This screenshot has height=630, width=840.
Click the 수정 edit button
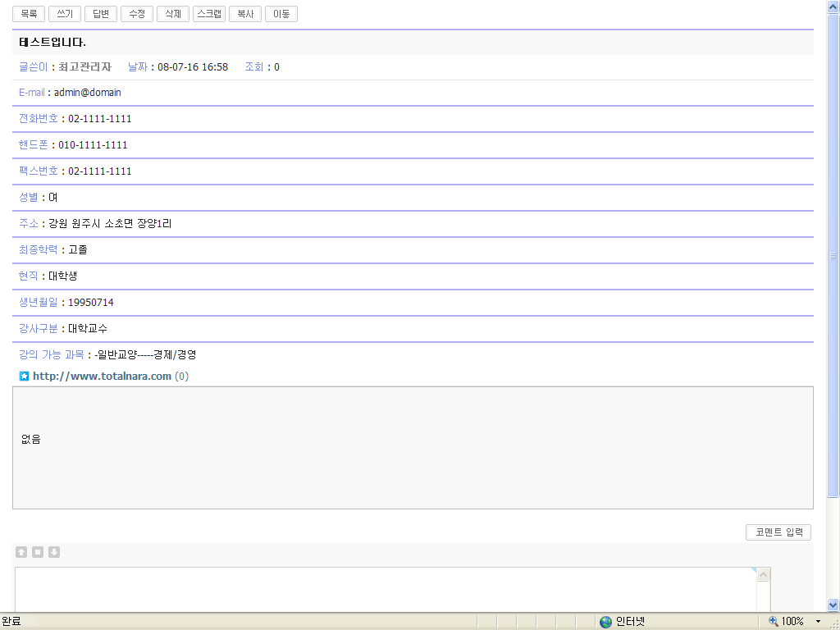pos(137,14)
